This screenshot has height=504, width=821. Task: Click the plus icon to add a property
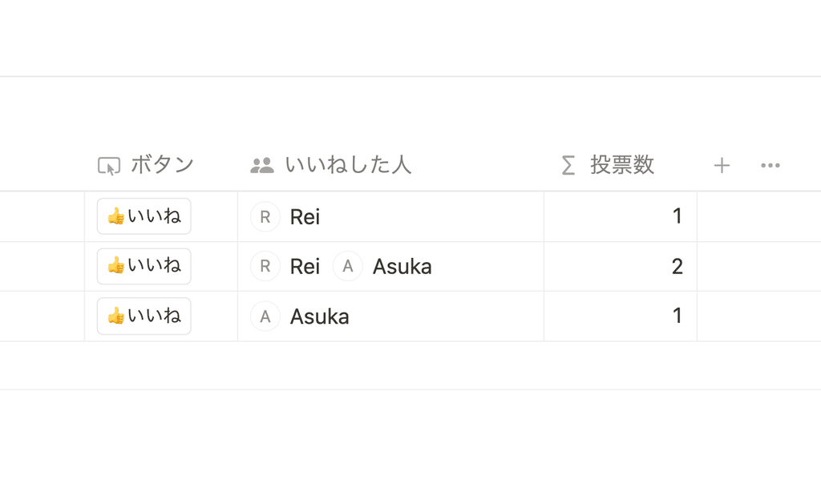pyautogui.click(x=722, y=165)
